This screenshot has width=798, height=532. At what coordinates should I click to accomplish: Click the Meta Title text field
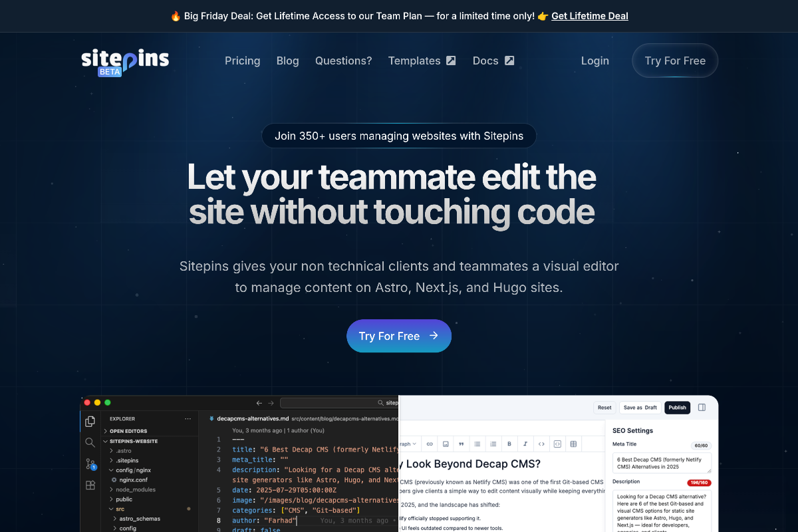coord(661,463)
